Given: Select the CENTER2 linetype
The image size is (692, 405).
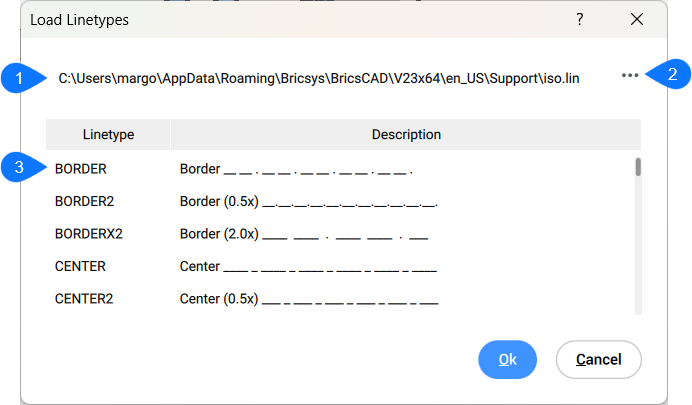Looking at the screenshot, I should 84,298.
